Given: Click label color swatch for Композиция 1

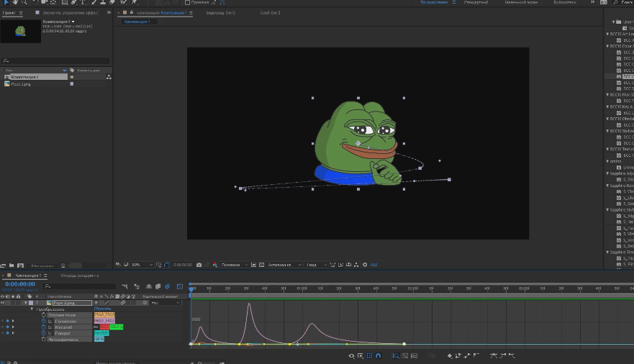Looking at the screenshot, I should pyautogui.click(x=72, y=77).
